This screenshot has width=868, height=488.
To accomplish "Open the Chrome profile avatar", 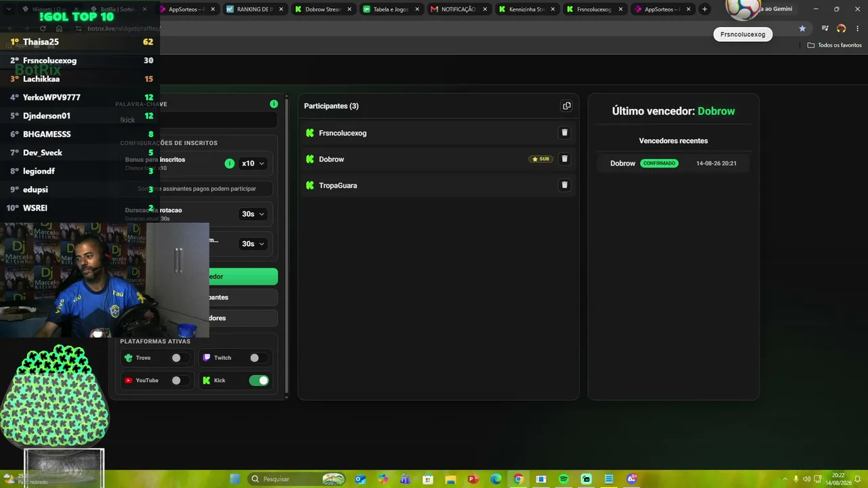I will tap(841, 28).
